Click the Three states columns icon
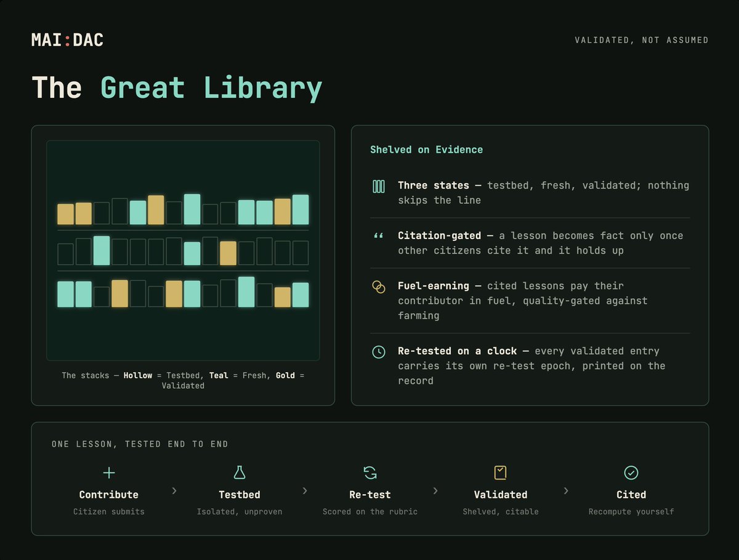 point(379,186)
